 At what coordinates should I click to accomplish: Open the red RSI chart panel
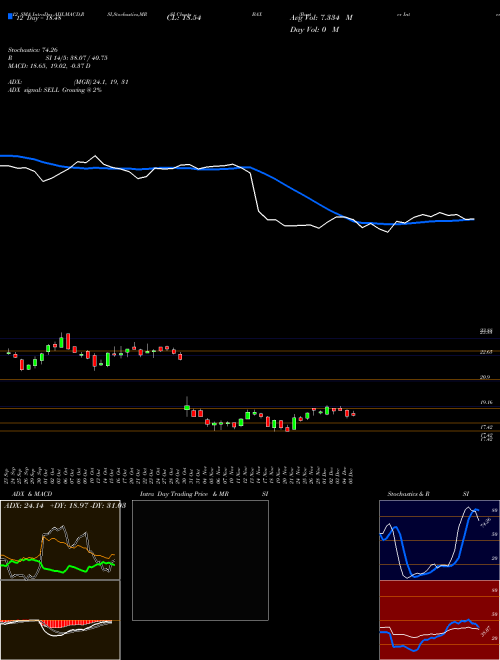coord(439,620)
